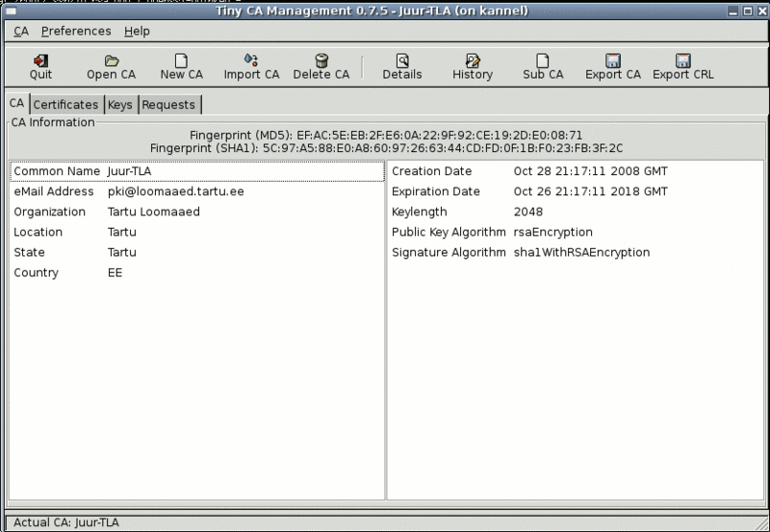The width and height of the screenshot is (770, 532).
Task: Switch to the Requests tab
Action: coord(168,105)
